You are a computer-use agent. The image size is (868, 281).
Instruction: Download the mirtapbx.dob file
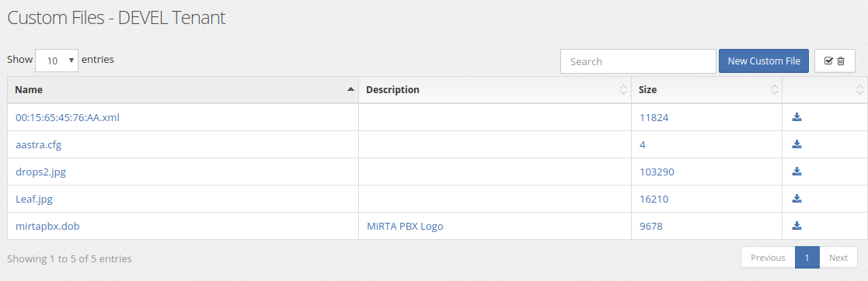coord(797,225)
